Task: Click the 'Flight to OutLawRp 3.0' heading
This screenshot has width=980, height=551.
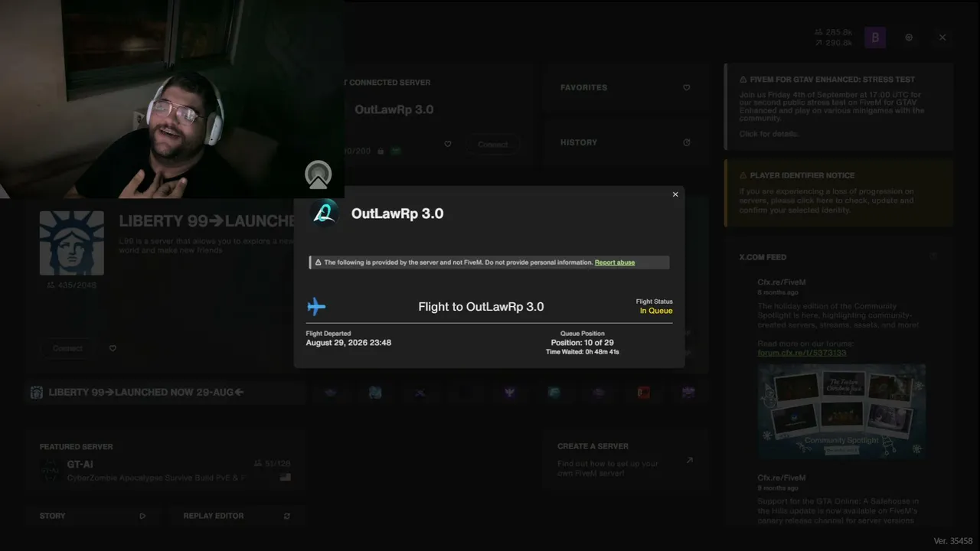Action: coord(481,307)
